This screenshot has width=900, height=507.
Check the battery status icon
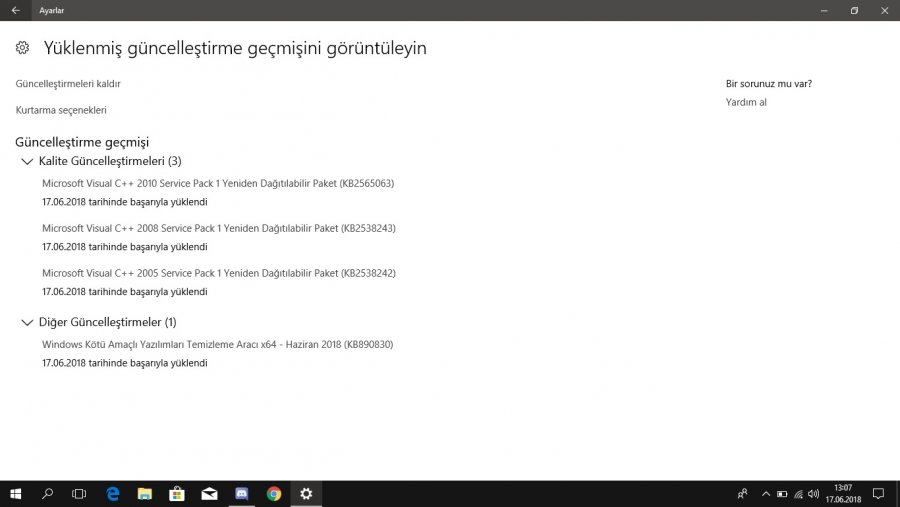click(x=782, y=494)
